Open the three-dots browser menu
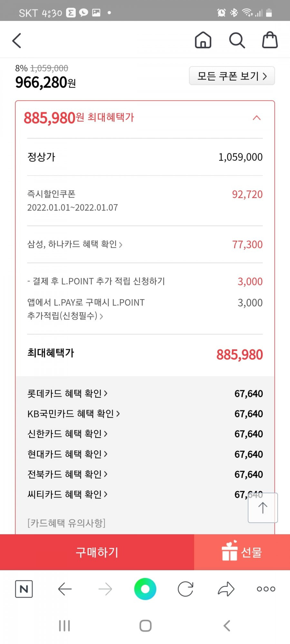The width and height of the screenshot is (290, 644). tap(266, 589)
